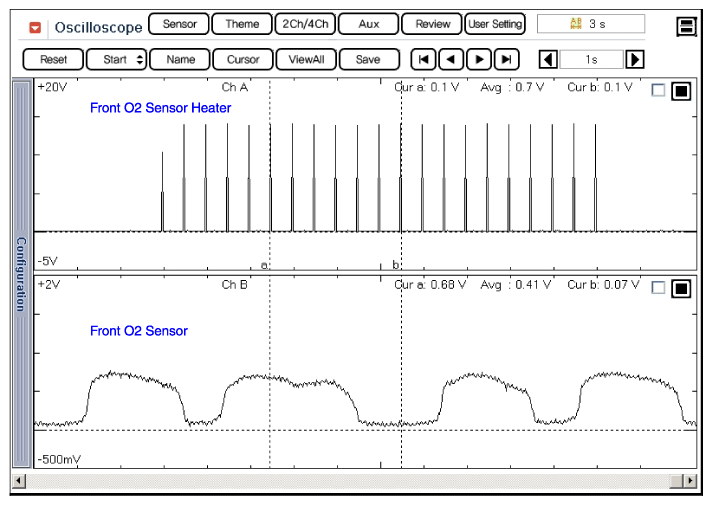712x505 pixels.
Task: Open the red Oscilloscope dropdown icon
Action: (35, 27)
